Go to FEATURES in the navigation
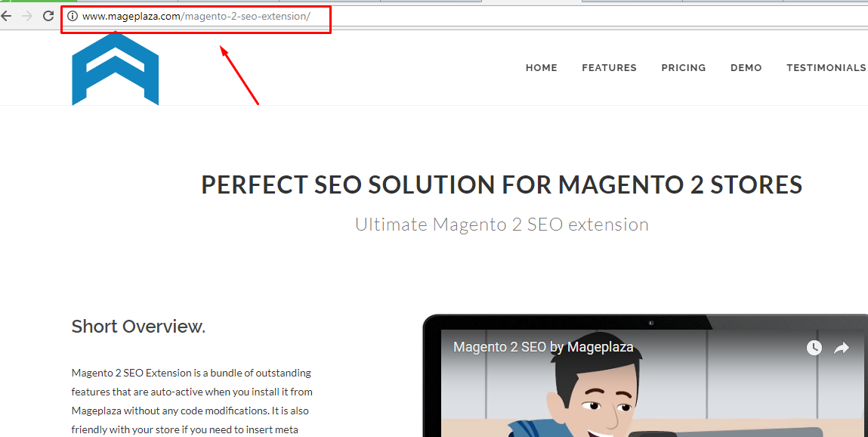Viewport: 868px width, 437px height. [x=609, y=68]
